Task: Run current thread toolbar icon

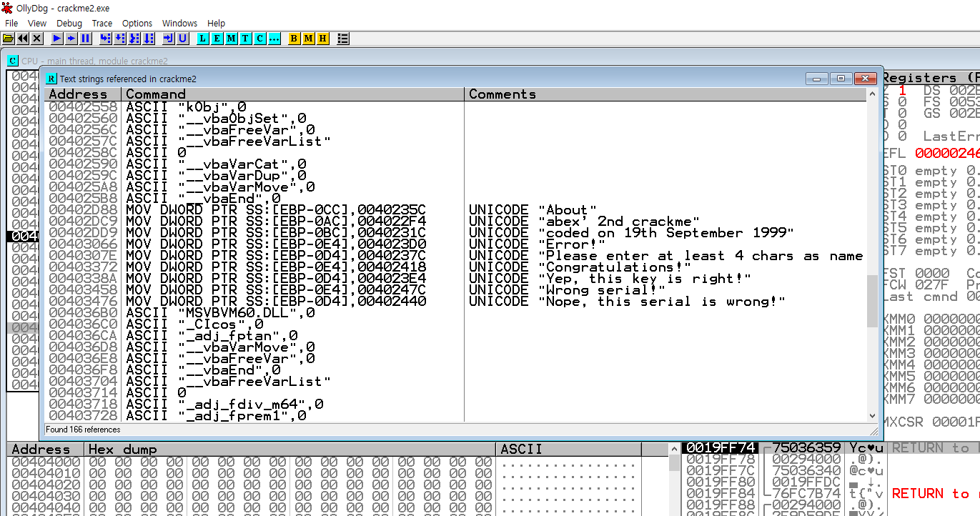Action: pos(71,38)
